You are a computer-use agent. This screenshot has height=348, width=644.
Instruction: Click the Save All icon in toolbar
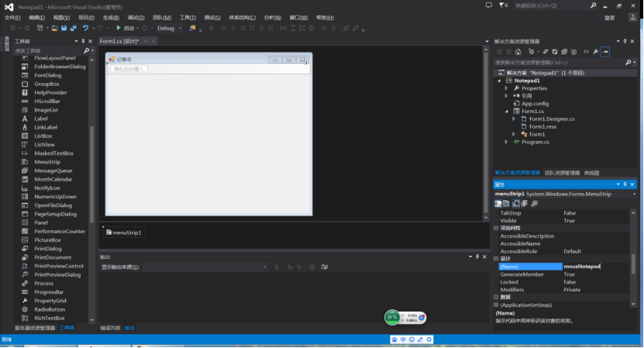[x=74, y=28]
